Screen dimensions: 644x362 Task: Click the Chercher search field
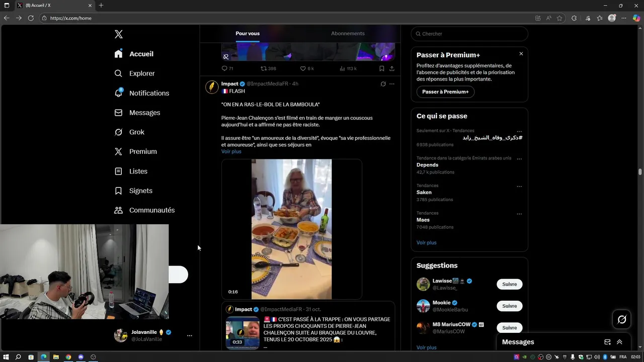coord(469,34)
